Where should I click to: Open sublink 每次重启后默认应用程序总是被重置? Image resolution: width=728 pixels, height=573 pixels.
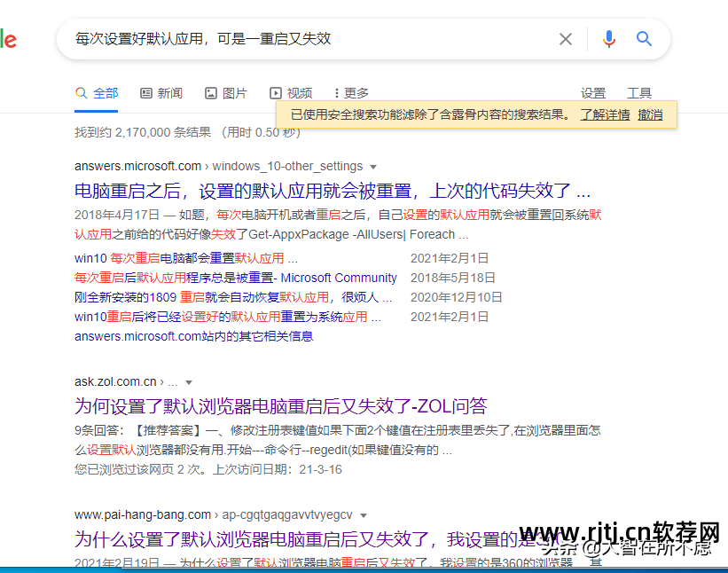coord(235,278)
